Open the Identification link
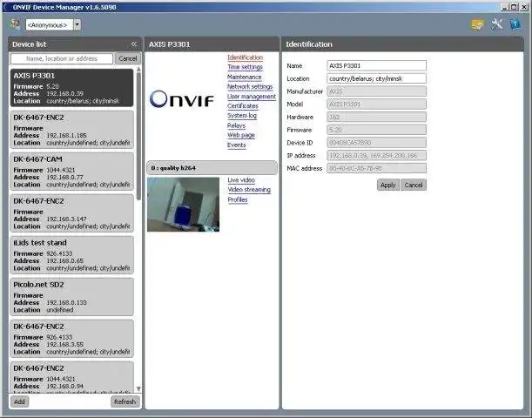This screenshot has height=418, width=532. tap(245, 57)
